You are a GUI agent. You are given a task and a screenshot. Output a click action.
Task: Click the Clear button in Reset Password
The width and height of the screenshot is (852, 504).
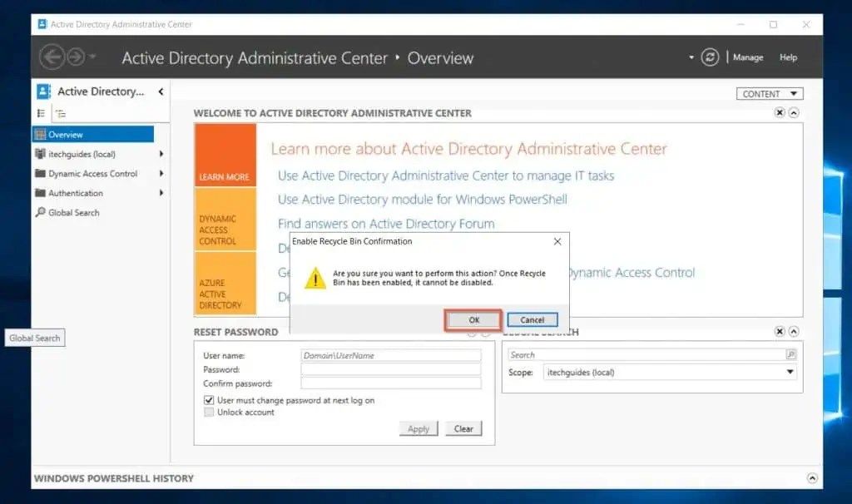point(463,428)
